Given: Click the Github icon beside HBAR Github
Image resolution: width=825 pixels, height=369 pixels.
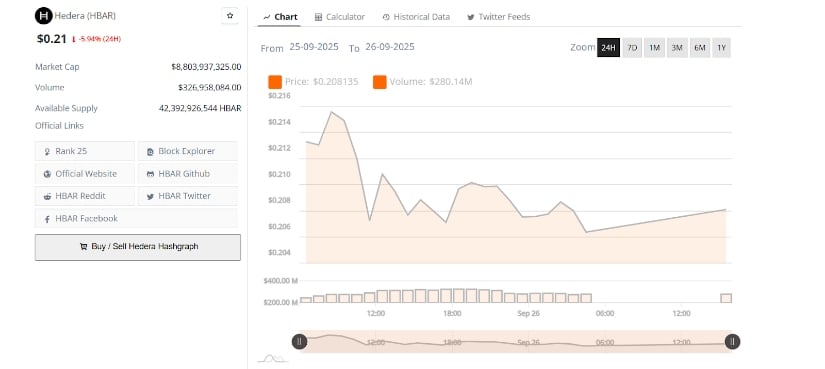Looking at the screenshot, I should pyautogui.click(x=150, y=174).
